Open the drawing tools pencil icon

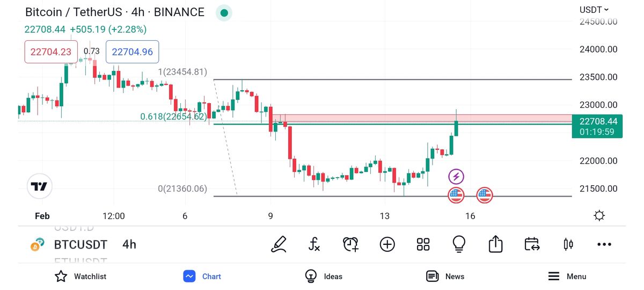tap(279, 244)
